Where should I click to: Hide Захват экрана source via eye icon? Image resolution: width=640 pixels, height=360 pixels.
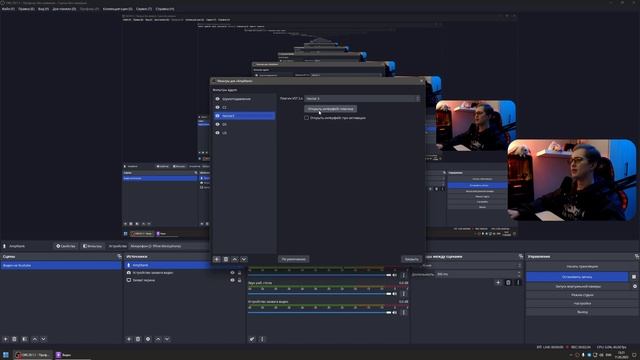(x=233, y=280)
